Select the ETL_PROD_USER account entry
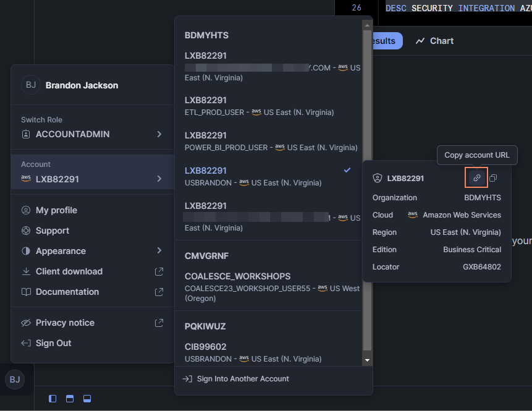Screen dimensions: 532x411 point(260,106)
